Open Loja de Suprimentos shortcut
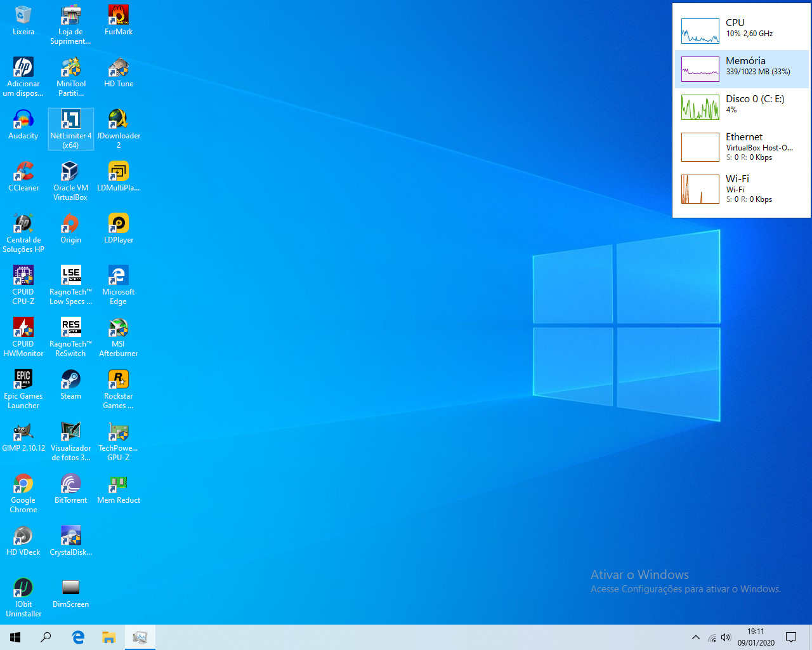This screenshot has width=812, height=650. [70, 25]
